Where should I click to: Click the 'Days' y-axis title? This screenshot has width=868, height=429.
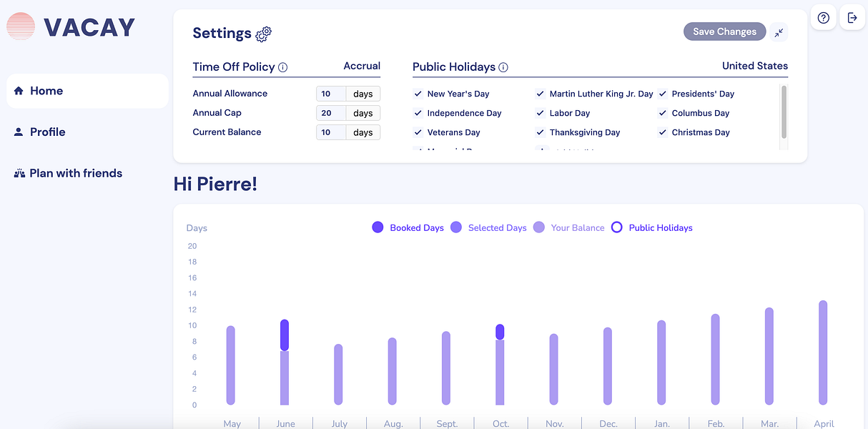(197, 228)
